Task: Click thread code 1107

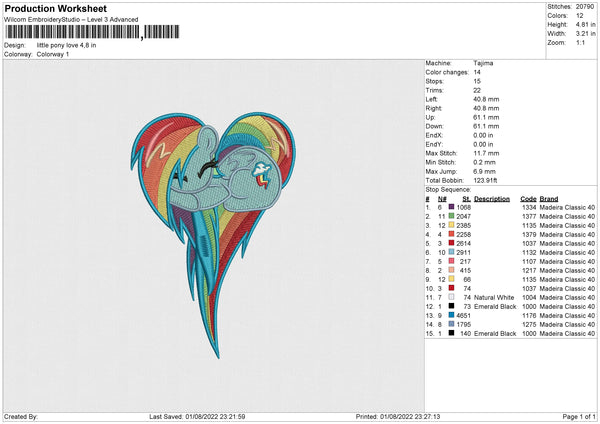Action: 529,261
